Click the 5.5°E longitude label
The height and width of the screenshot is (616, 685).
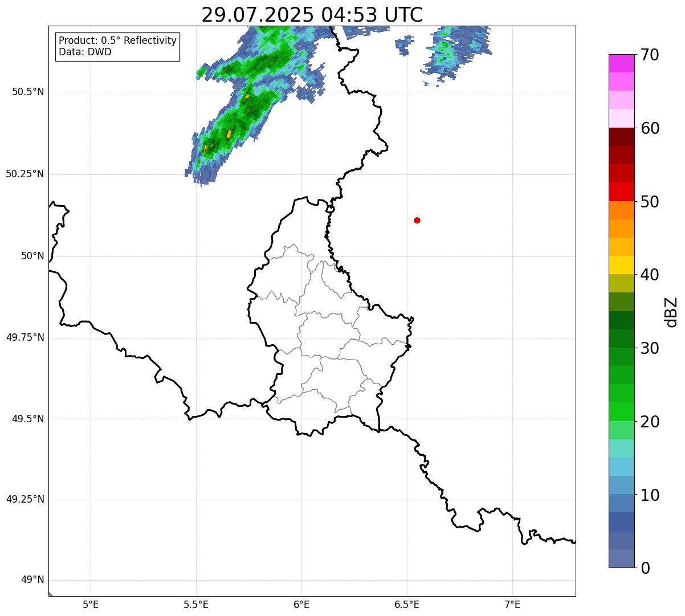196,605
